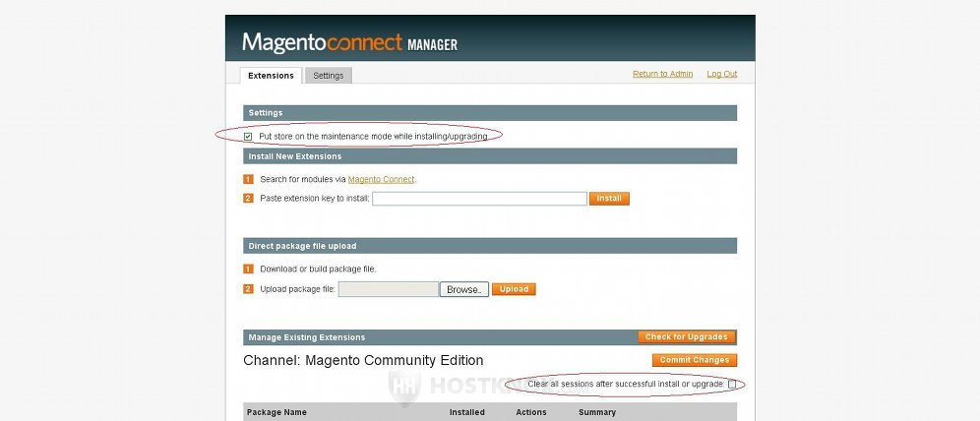Click the Package Name column header
This screenshot has width=980, height=421.
(x=276, y=412)
